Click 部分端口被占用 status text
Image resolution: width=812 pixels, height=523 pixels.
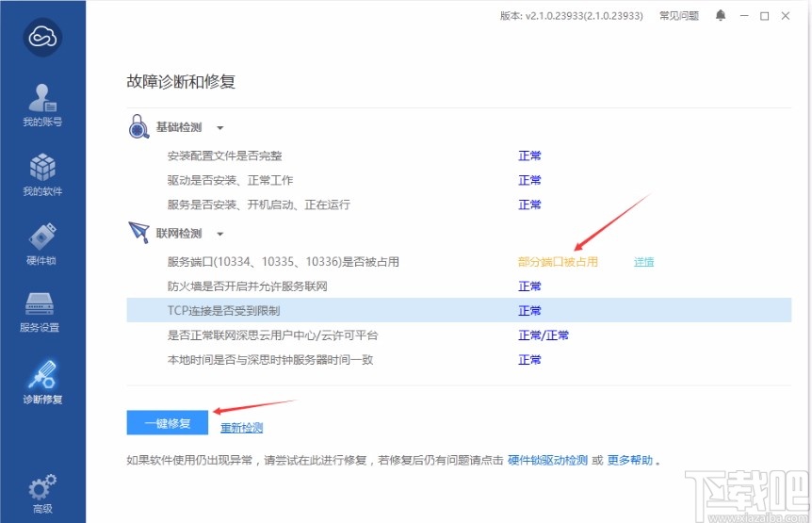(558, 262)
